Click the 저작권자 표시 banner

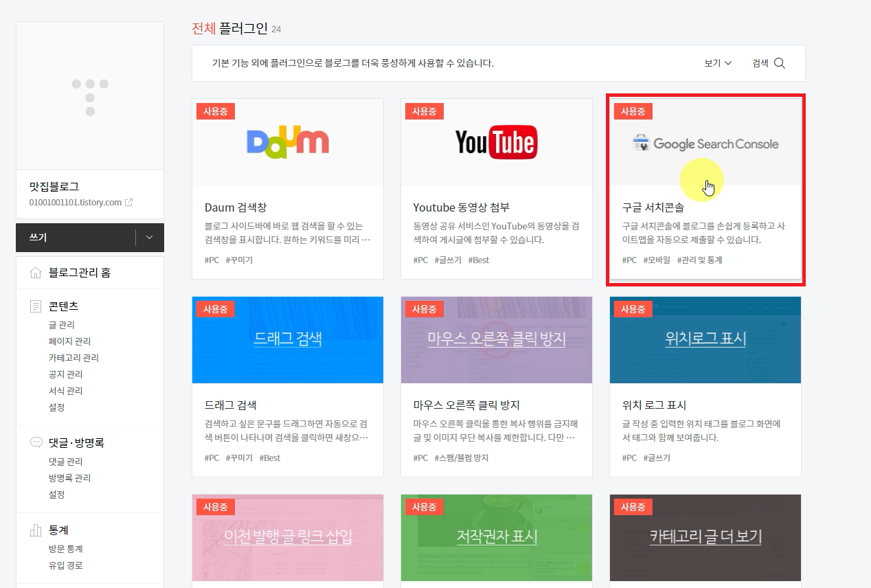497,538
